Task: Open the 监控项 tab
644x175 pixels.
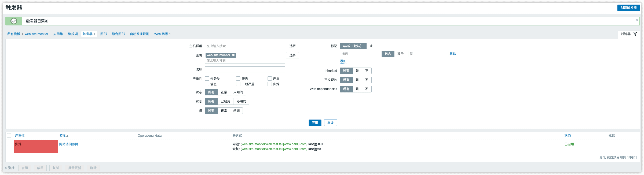Action: [73, 34]
